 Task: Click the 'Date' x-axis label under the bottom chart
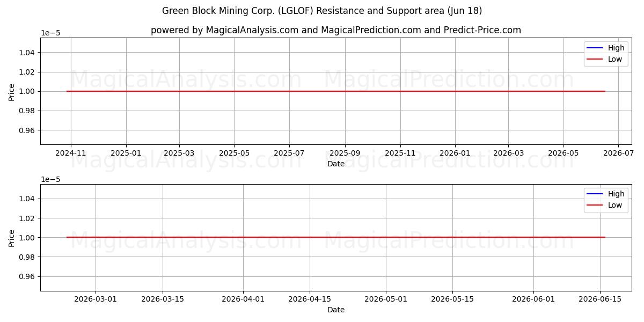336,310
